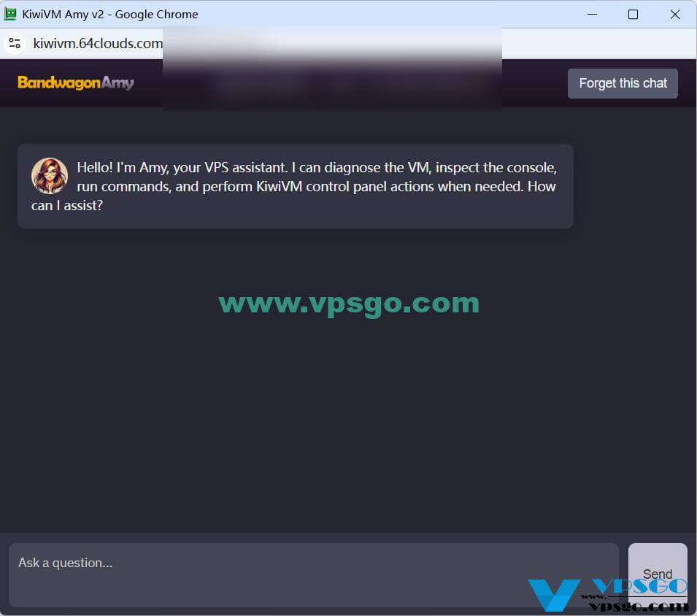
Task: Minimize the Chrome window
Action: 592,14
